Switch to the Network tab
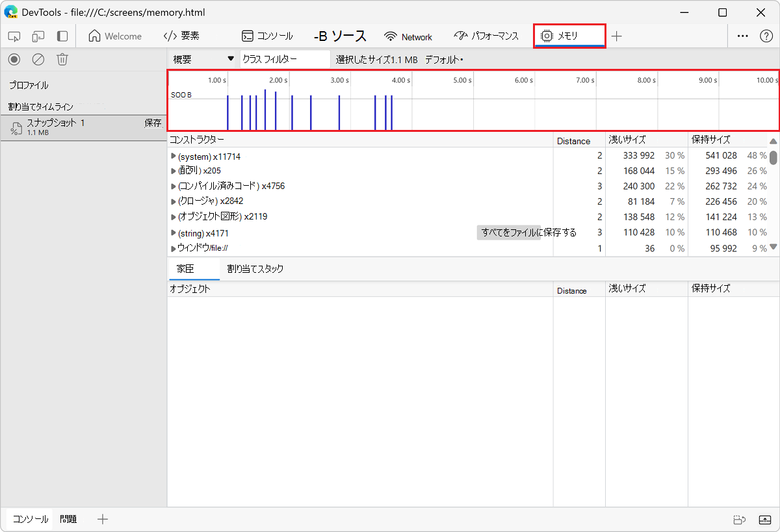Image resolution: width=780 pixels, height=532 pixels. (x=408, y=36)
